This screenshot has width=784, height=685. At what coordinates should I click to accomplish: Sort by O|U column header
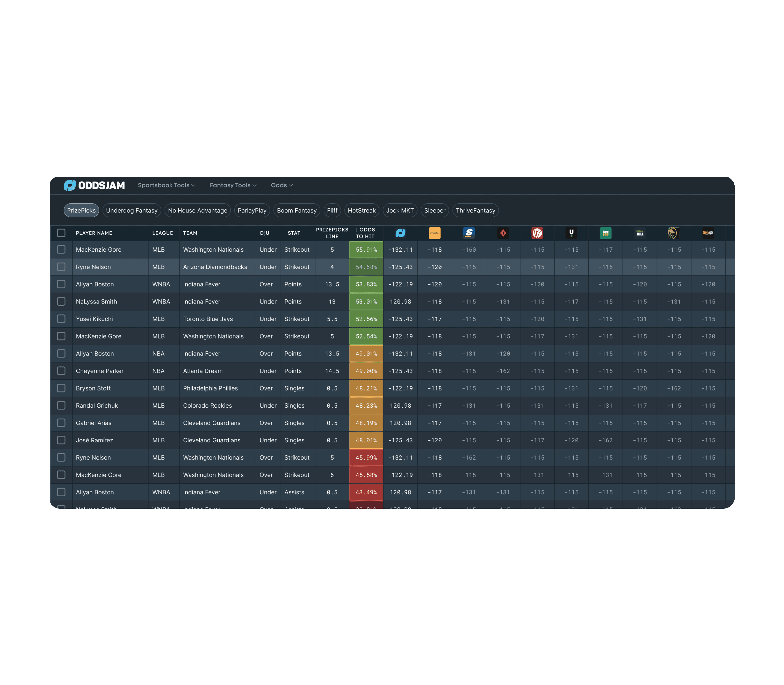(x=264, y=233)
